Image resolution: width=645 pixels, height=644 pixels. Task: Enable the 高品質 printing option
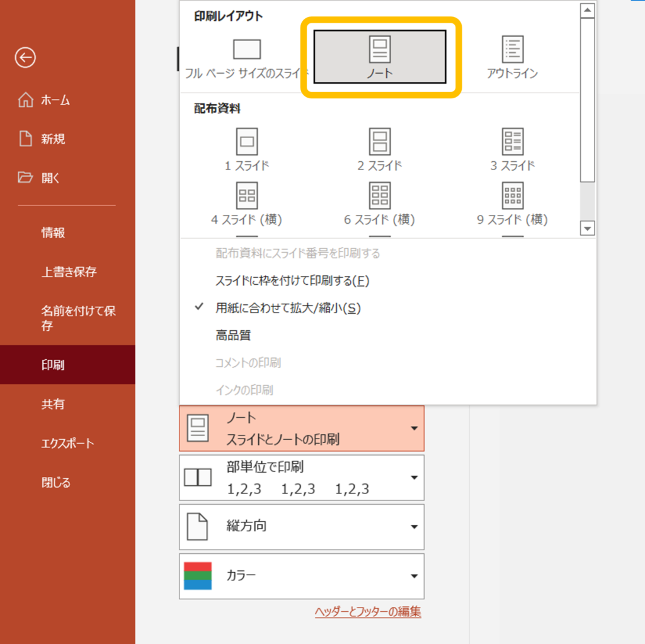tap(234, 335)
